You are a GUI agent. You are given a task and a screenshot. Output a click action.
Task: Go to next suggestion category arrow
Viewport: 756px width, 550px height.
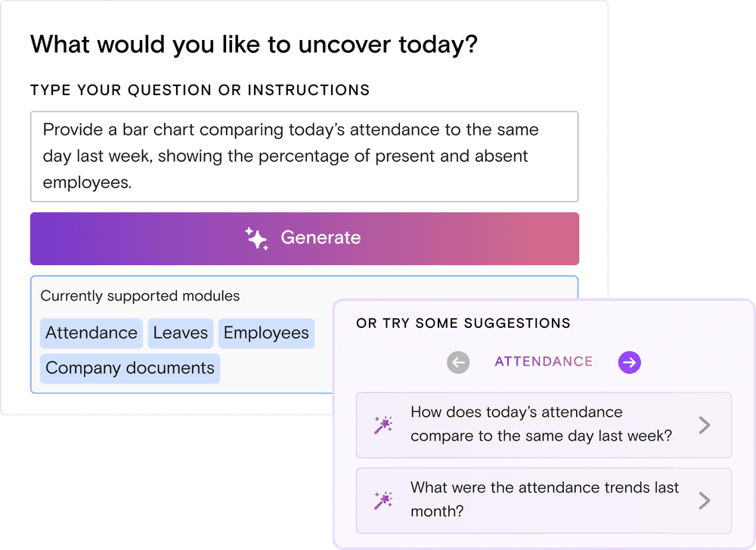630,362
